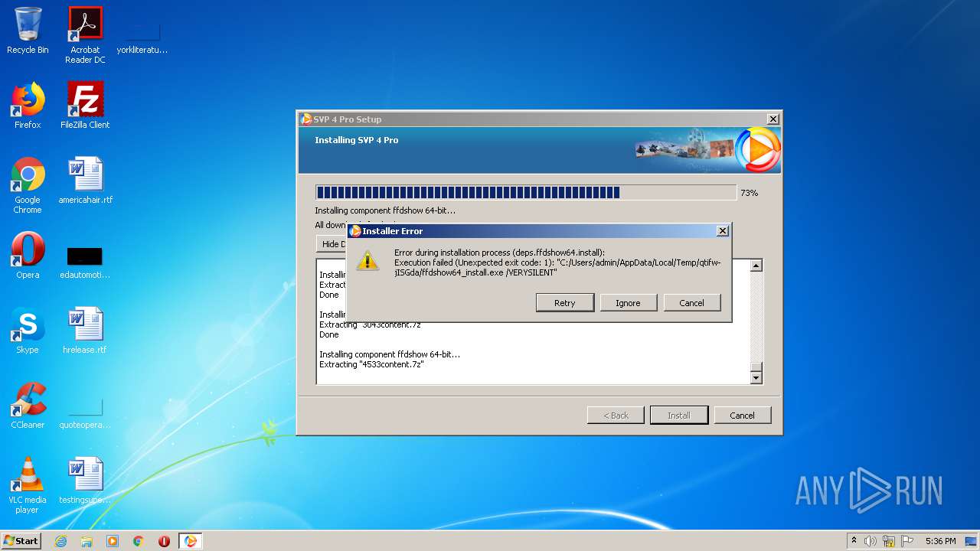Viewport: 980px width, 551px height.
Task: Launch Google Chrome desktop shortcut
Action: [x=28, y=185]
